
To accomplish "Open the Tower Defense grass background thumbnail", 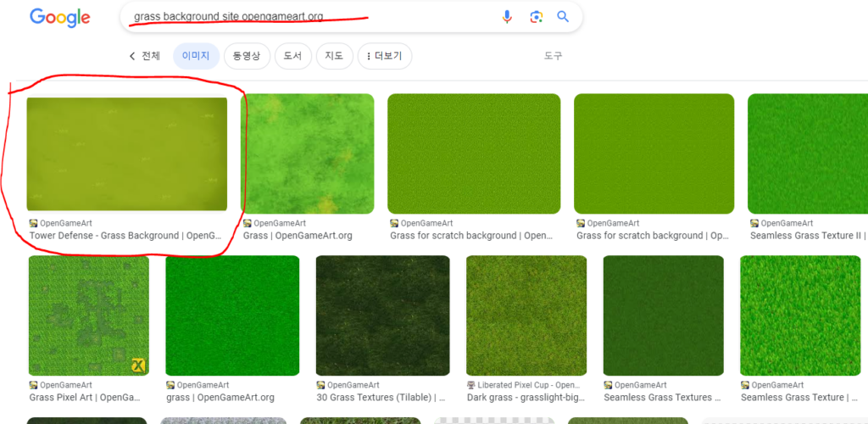I will pos(127,153).
